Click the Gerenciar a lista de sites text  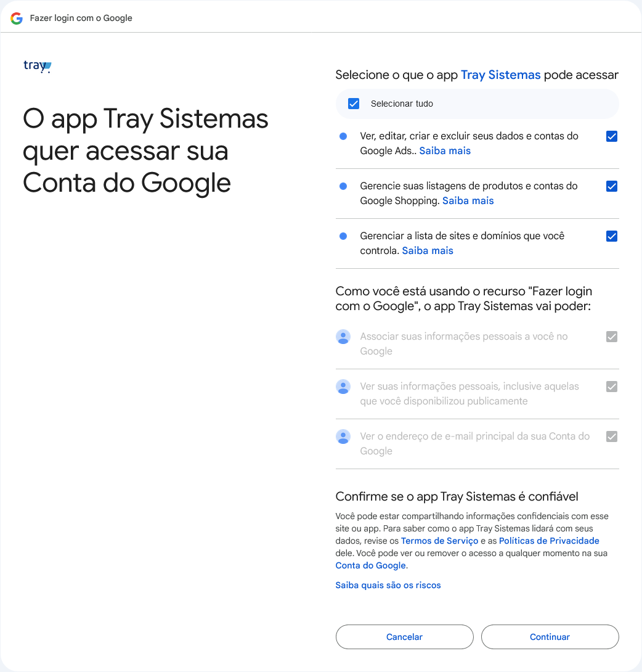click(x=462, y=244)
